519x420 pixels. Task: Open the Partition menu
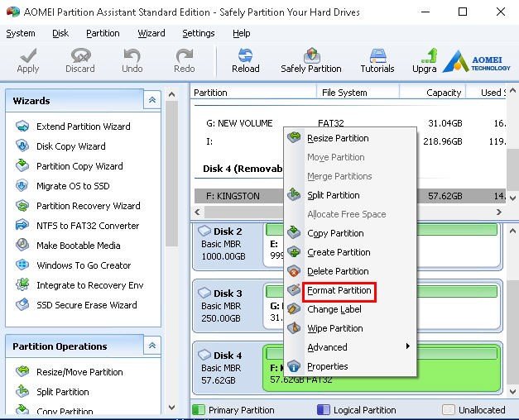pyautogui.click(x=103, y=33)
